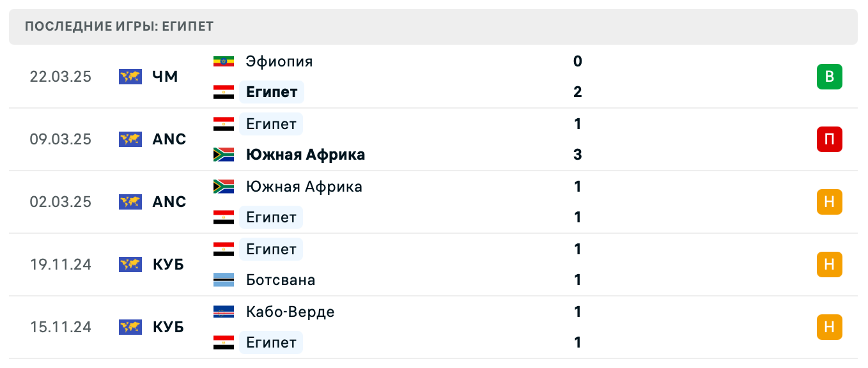Viewport: 868px width, 368px height.
Task: Open the Эфиопия team link
Action: [279, 61]
